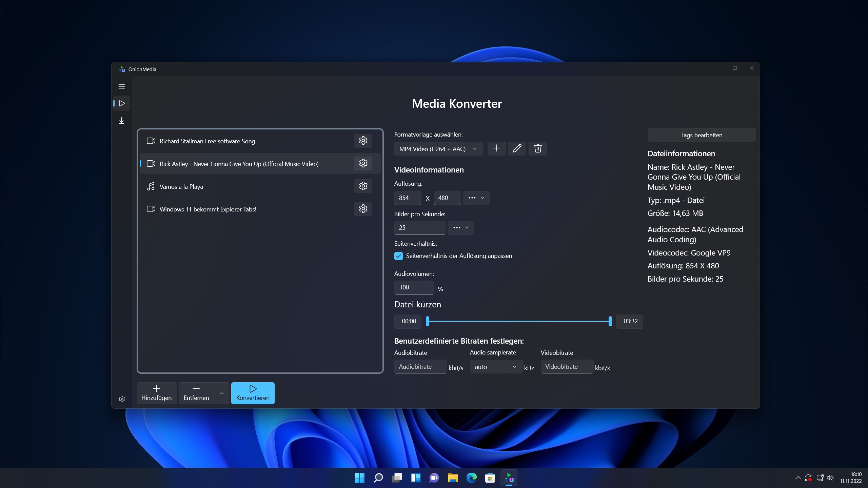This screenshot has height=488, width=868.
Task: Open settings gear for Vamos a la Playa
Action: [x=363, y=186]
